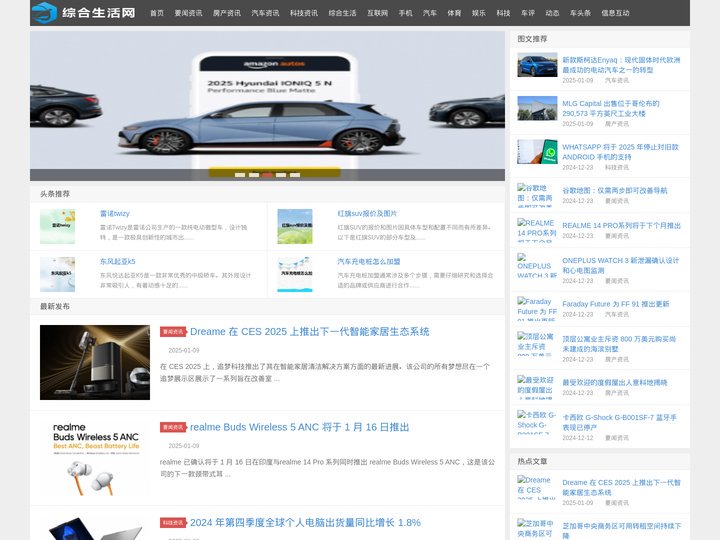Click 科技资讯 category under the WhatsApp article
Viewport: 720px width, 540px height.
[617, 168]
